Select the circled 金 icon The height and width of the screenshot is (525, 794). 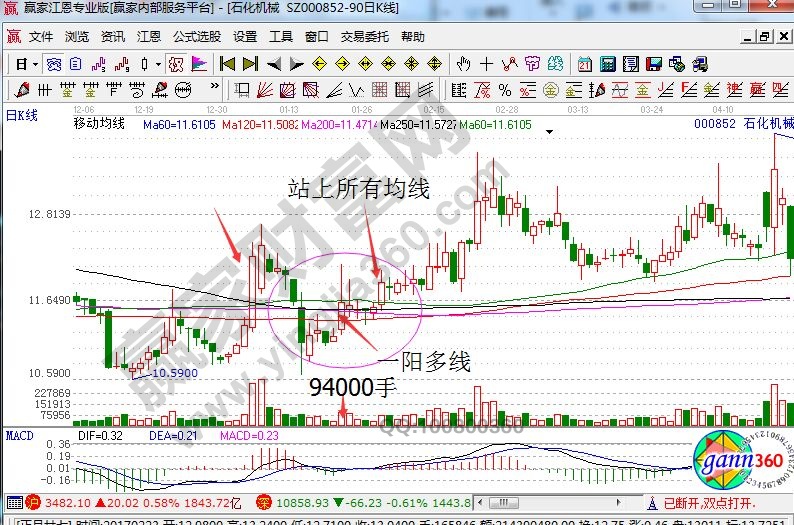pyautogui.click(x=550, y=90)
